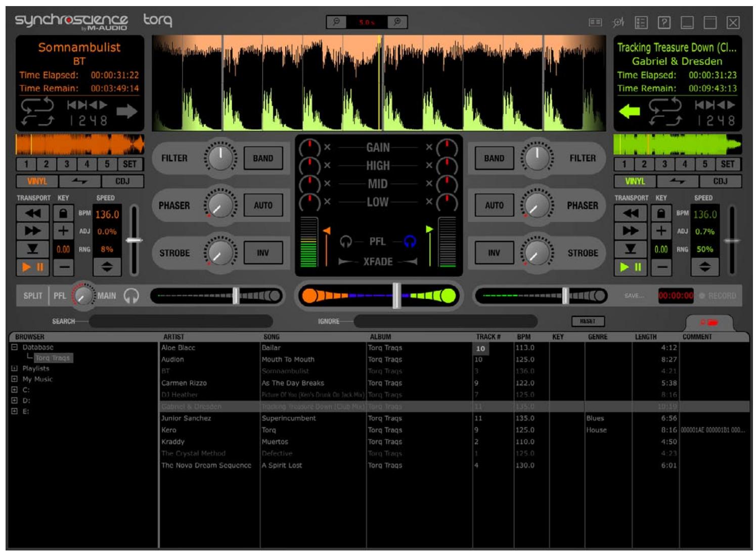The height and width of the screenshot is (553, 756).
Task: Select the Aloe Blacc Bailar track row
Action: point(454,348)
